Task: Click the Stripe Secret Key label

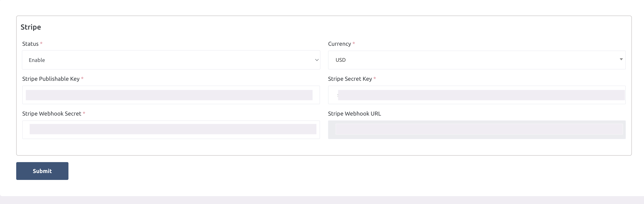Action: [350, 79]
